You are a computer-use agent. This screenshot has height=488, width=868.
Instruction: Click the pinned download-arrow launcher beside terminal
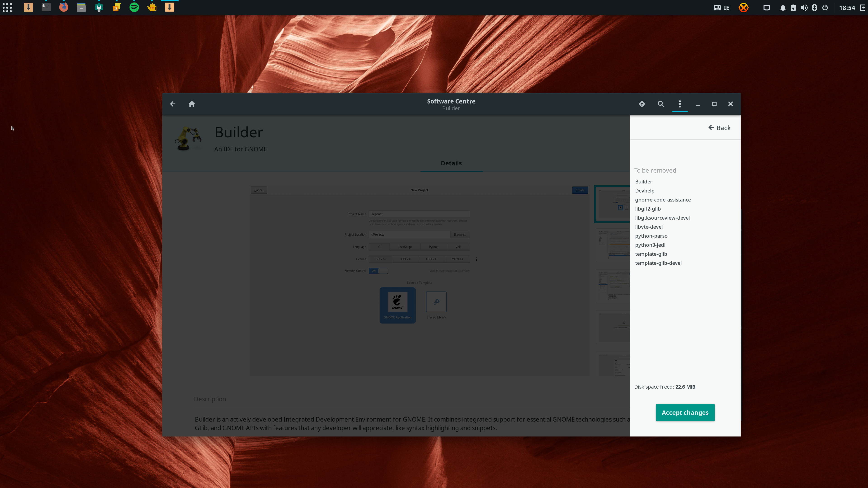pos(28,7)
